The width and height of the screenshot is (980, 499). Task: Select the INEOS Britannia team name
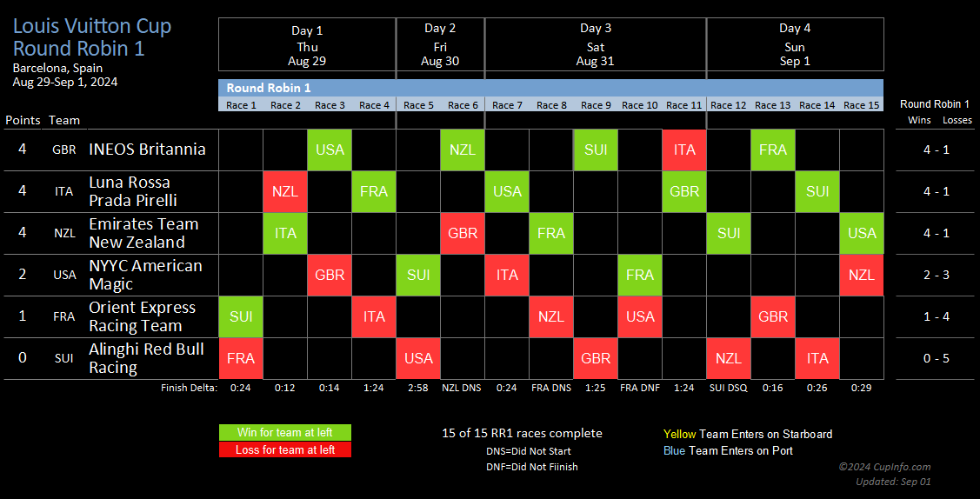pyautogui.click(x=148, y=150)
